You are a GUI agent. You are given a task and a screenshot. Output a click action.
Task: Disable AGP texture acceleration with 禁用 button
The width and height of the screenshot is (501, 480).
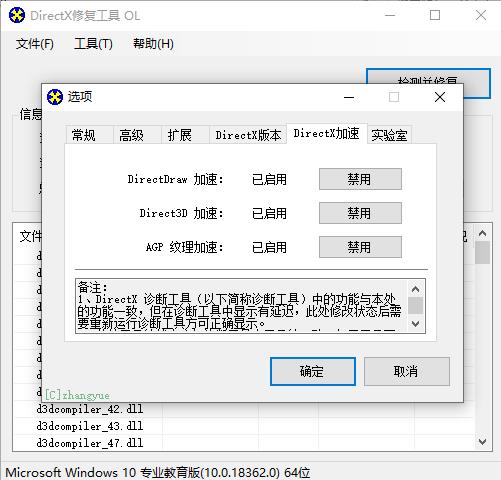click(x=360, y=247)
